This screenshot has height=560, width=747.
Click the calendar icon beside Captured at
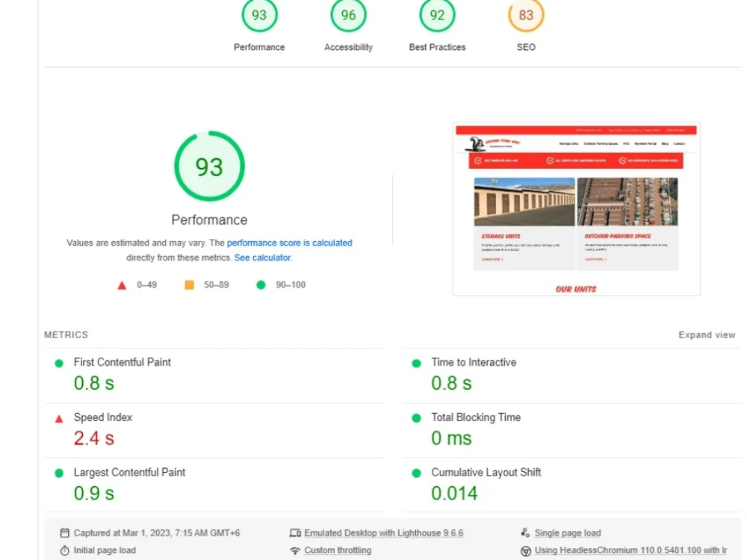click(65, 533)
